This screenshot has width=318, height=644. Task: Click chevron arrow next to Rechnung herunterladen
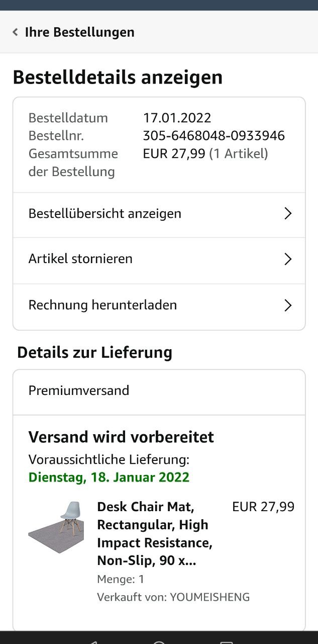point(288,306)
